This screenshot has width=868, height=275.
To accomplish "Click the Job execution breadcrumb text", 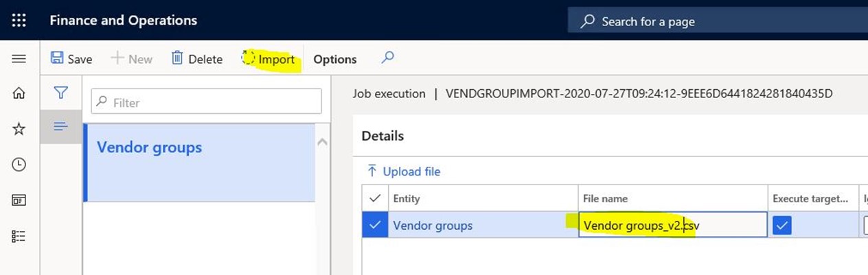I will click(389, 93).
